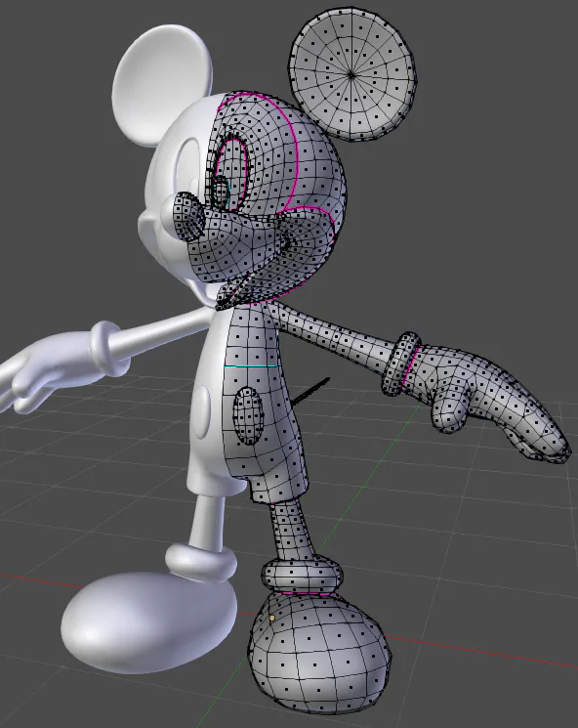Select the solid ankle cuff ring

201,563
